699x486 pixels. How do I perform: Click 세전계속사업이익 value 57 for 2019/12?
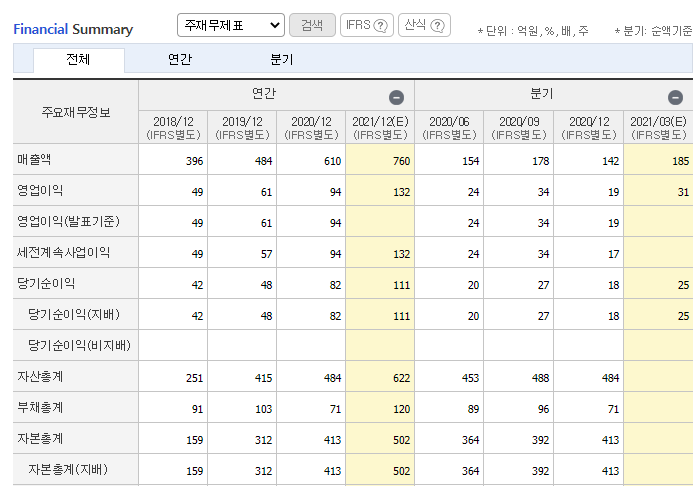[x=266, y=254]
